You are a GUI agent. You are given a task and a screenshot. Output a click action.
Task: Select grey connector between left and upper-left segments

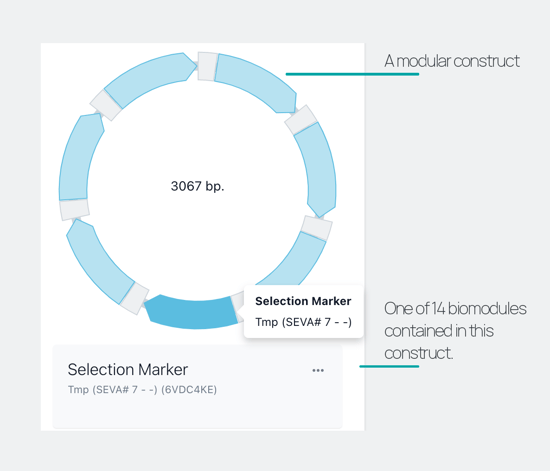pos(106,105)
